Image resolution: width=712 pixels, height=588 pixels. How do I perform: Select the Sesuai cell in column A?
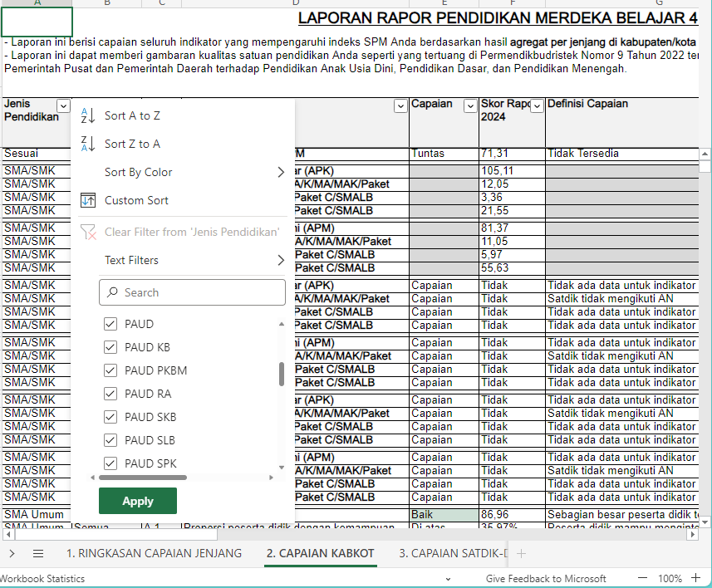[x=37, y=154]
